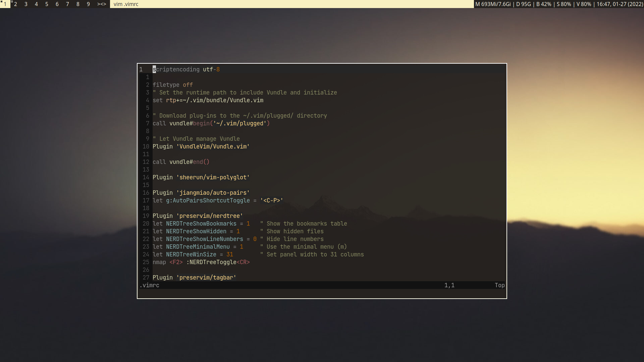Click "Plugin 'preservim/tagbar'" line
Screen dimensions: 644x362
[195, 278]
